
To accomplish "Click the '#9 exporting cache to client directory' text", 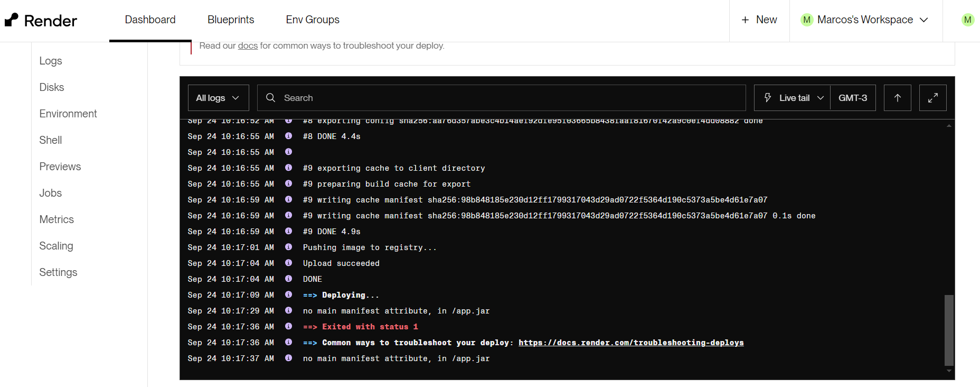I will point(394,168).
